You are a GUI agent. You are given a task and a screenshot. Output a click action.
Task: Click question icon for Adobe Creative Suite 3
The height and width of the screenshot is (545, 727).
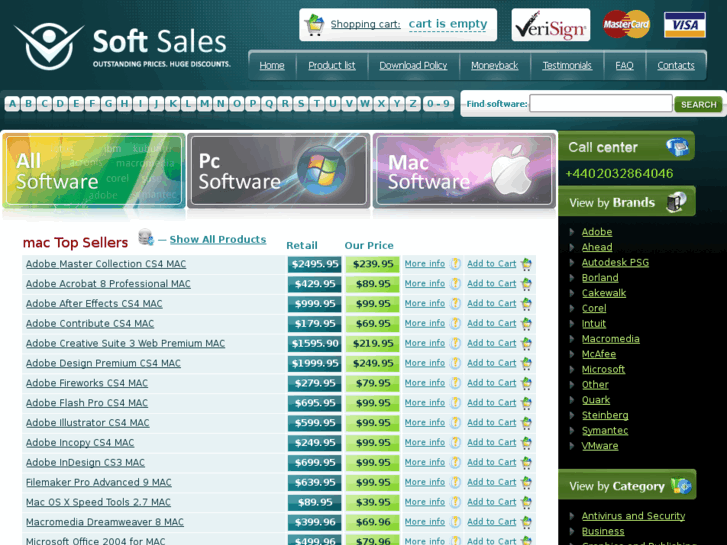pyautogui.click(x=455, y=343)
